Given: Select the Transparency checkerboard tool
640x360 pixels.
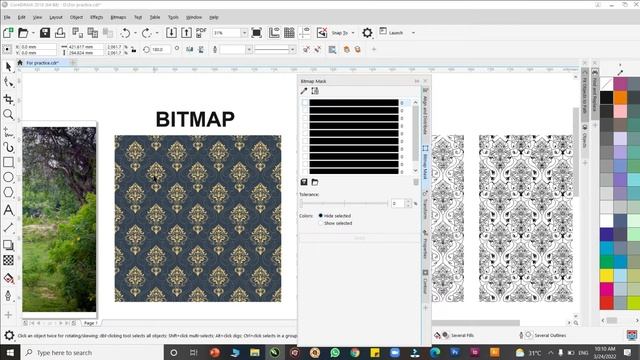Looking at the screenshot, I should point(8,260).
